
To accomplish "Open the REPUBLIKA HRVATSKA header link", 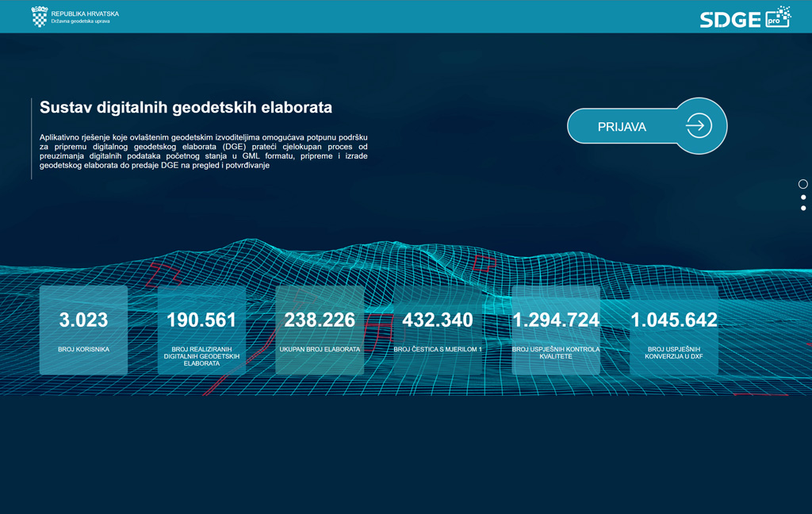I will pyautogui.click(x=84, y=13).
